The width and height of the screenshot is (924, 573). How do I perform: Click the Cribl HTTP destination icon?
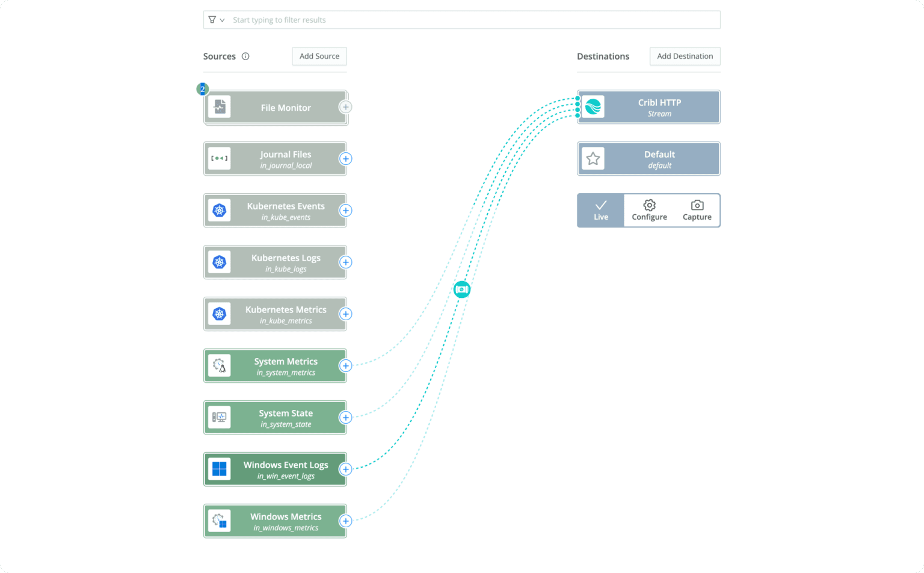[593, 107]
